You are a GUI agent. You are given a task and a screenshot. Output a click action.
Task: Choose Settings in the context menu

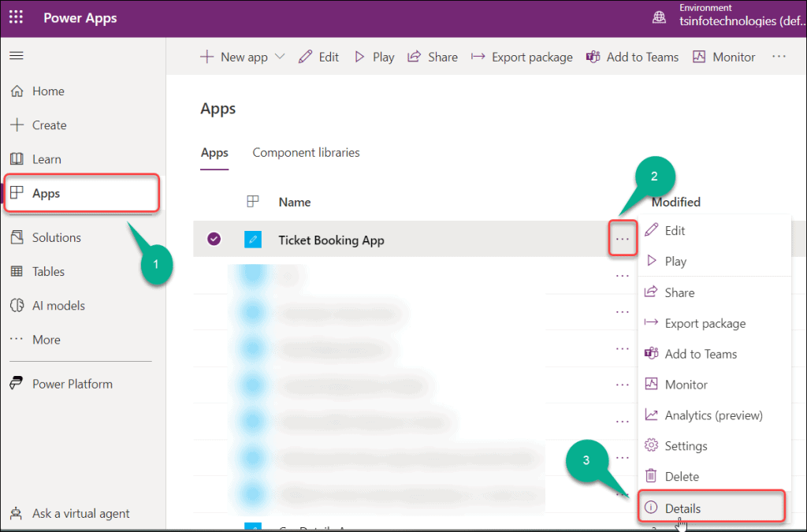(x=714, y=445)
